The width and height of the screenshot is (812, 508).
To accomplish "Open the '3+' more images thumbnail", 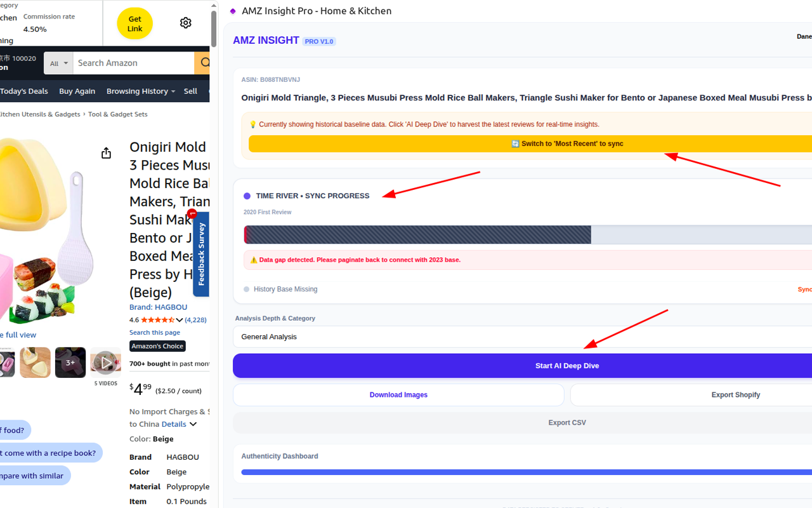I will pos(70,363).
